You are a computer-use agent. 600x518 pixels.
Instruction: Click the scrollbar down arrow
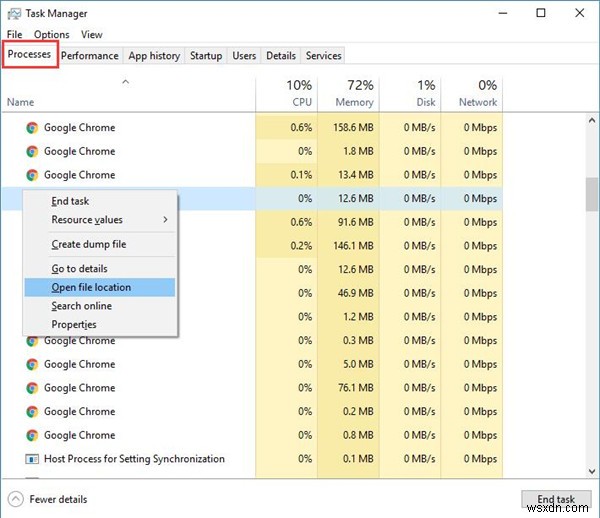pos(592,471)
